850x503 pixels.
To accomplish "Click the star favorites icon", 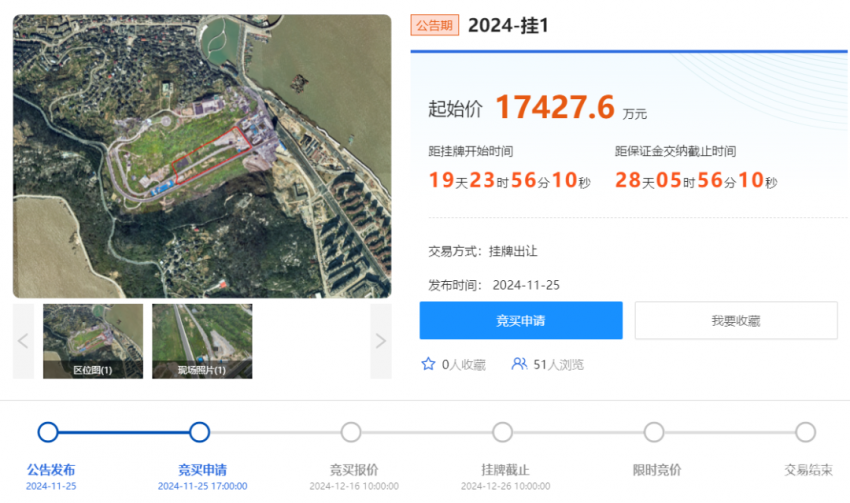I will click(x=428, y=364).
